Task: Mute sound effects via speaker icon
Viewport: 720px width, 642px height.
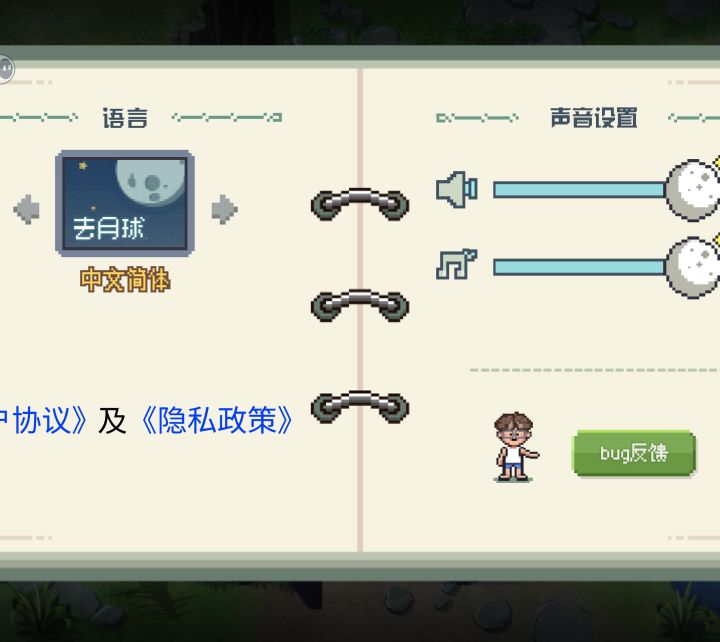Action: 456,189
